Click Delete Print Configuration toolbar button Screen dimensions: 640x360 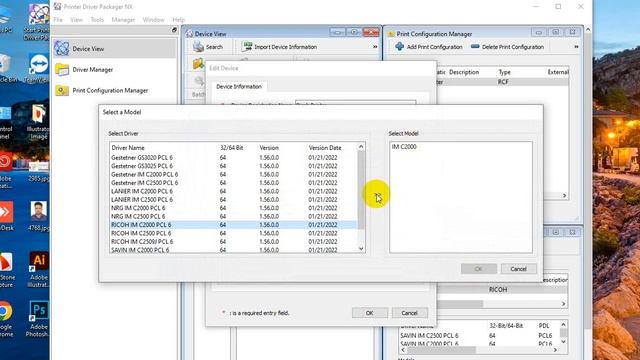(x=507, y=47)
